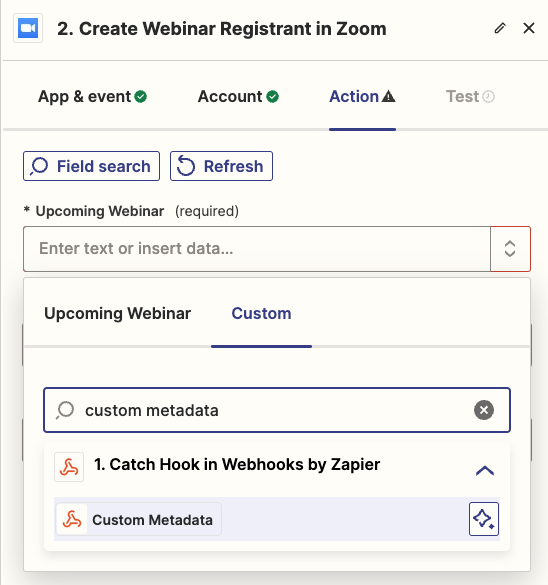548x585 pixels.
Task: Switch to the Upcoming Webinar list tab
Action: (x=118, y=313)
